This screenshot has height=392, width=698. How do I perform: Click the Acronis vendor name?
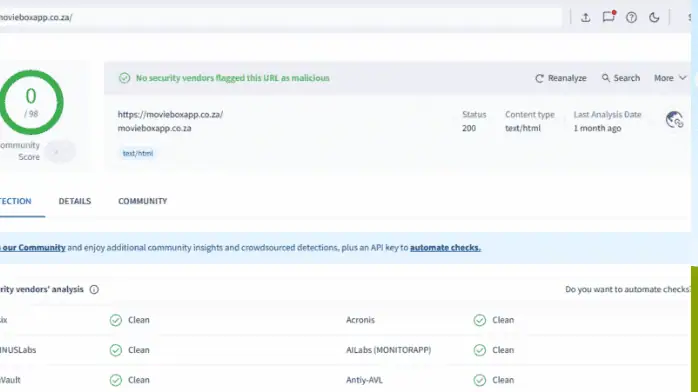[x=360, y=320]
